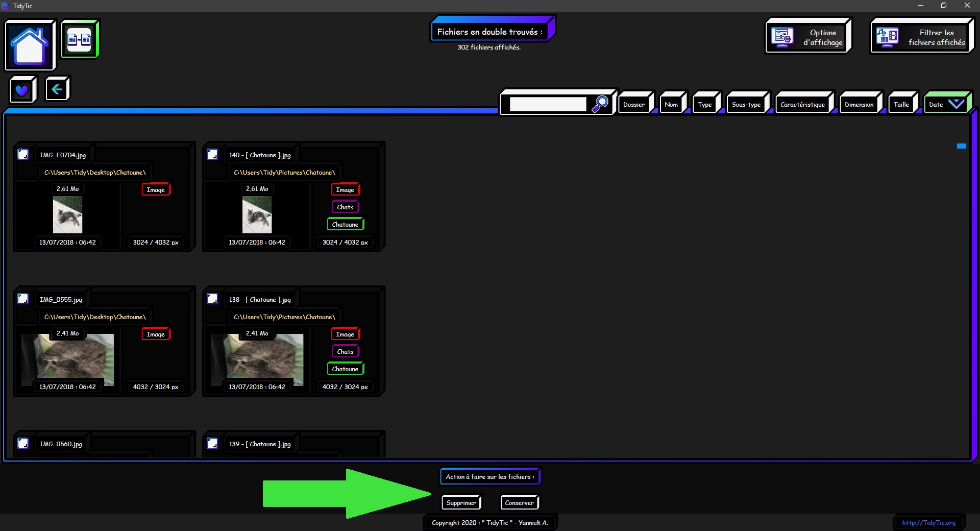Click the blue heart favorites icon
Image resolution: width=980 pixels, height=531 pixels.
tap(22, 90)
